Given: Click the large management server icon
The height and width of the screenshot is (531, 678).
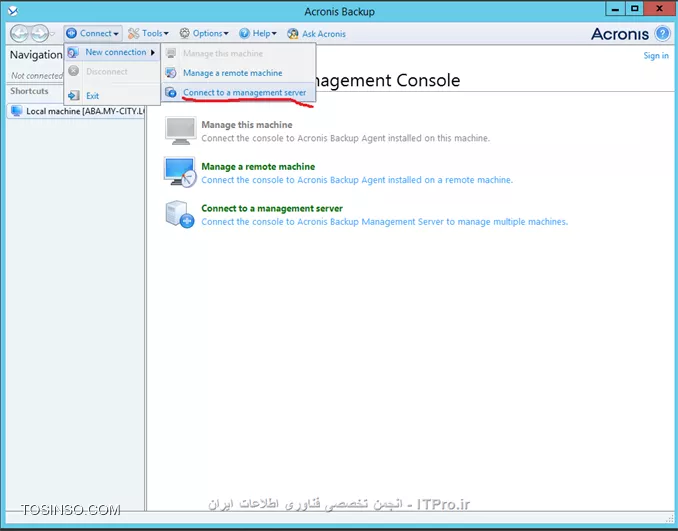Looking at the screenshot, I should 180,214.
